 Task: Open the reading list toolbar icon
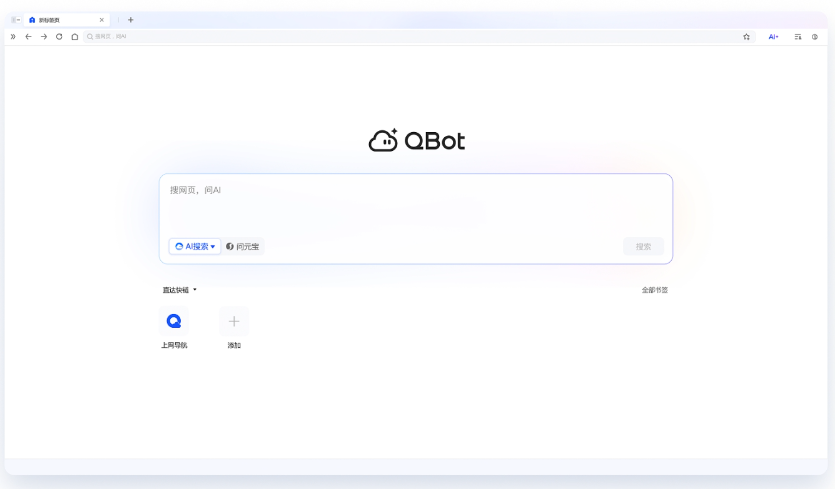pyautogui.click(x=798, y=36)
